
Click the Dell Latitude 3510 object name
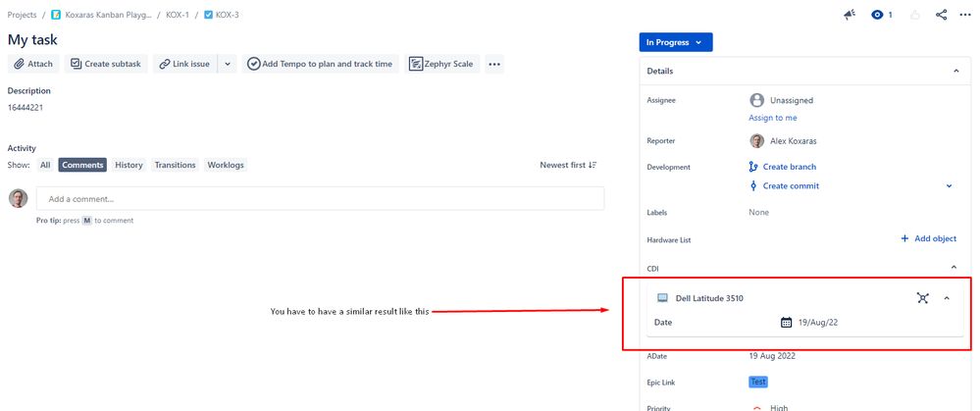coord(709,298)
